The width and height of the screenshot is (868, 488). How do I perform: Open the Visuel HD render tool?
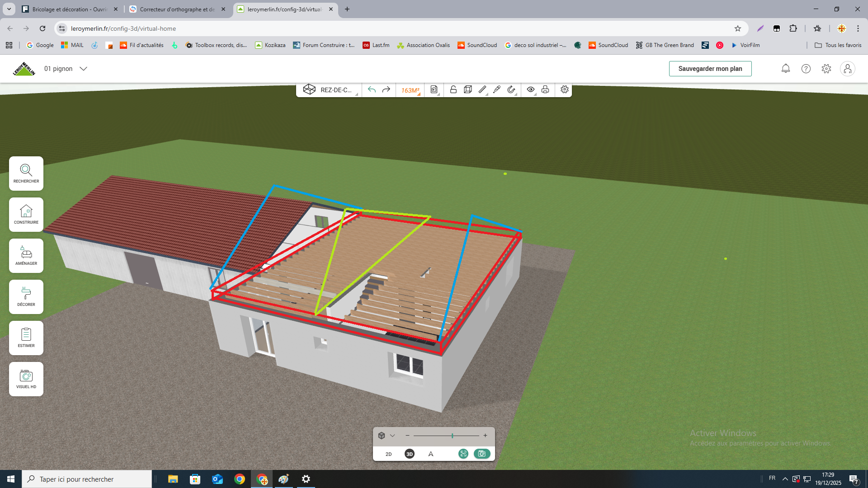[x=26, y=379]
